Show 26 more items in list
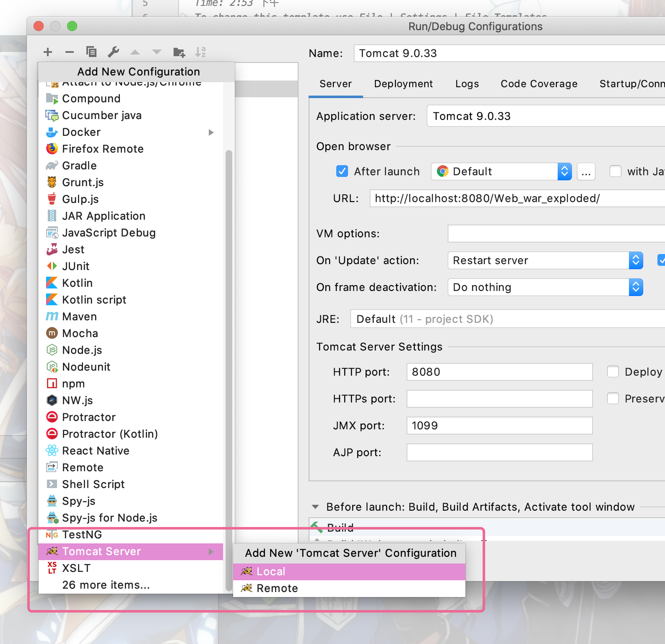 coord(130,585)
